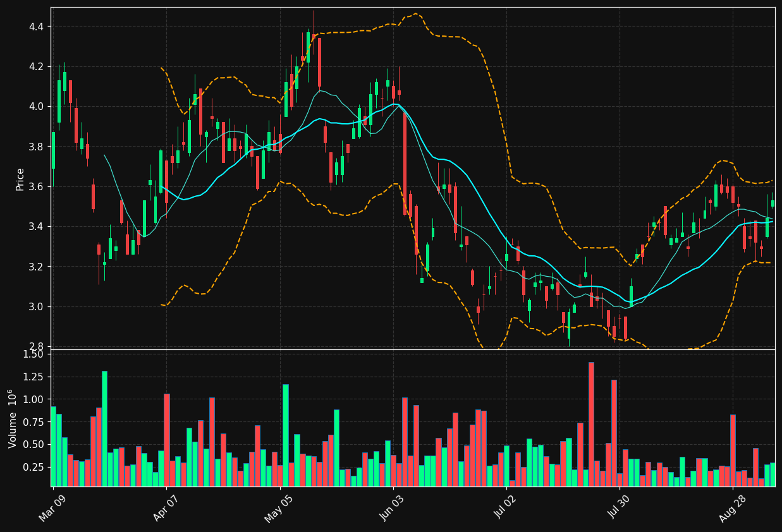Click the 0.75 volume axis tick

[33, 422]
